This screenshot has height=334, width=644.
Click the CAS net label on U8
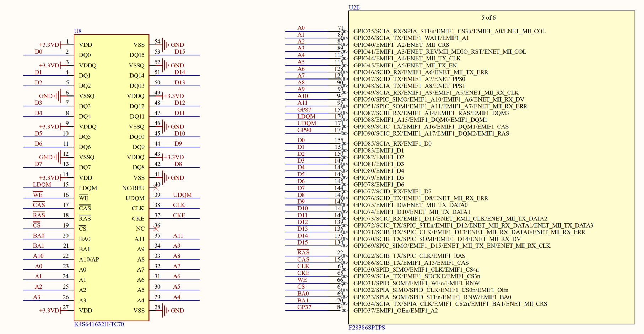tap(38, 205)
